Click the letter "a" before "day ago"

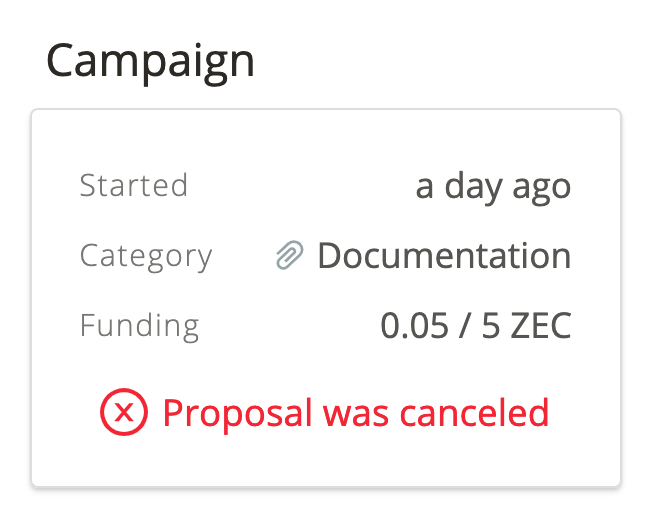click(425, 188)
